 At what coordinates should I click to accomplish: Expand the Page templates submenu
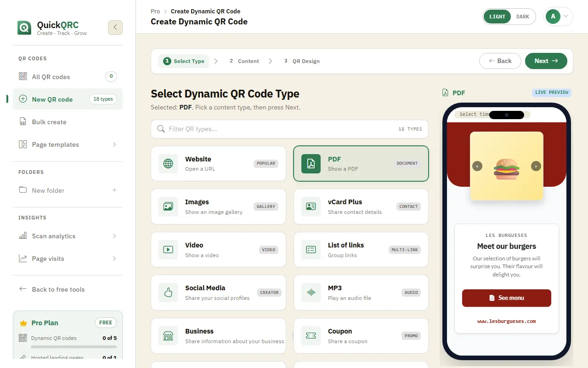tap(114, 144)
